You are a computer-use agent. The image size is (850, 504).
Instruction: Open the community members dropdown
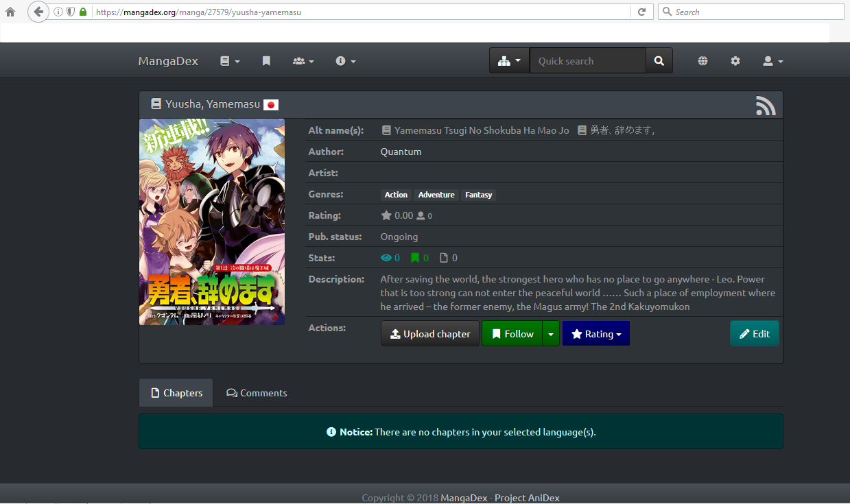coord(303,60)
